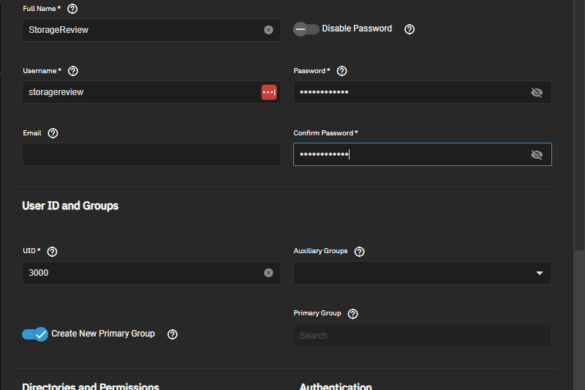Toggle the Disable Password switch
Screen dimensions: 585x390
click(306, 29)
